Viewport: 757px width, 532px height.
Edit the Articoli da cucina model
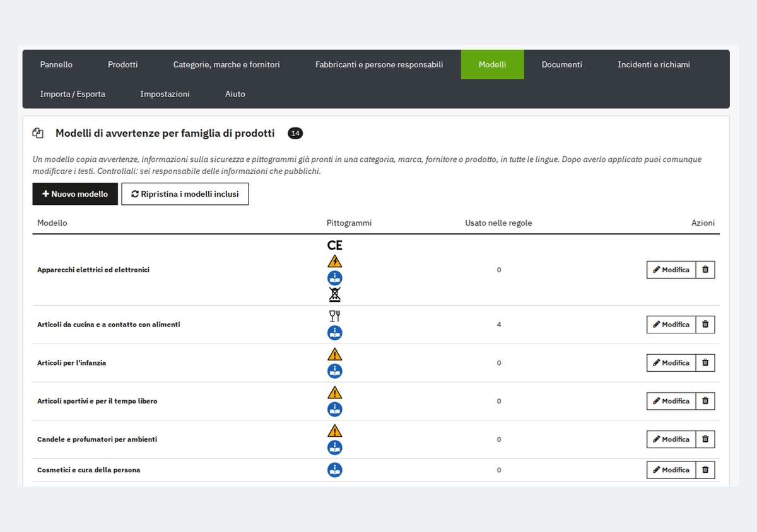671,325
